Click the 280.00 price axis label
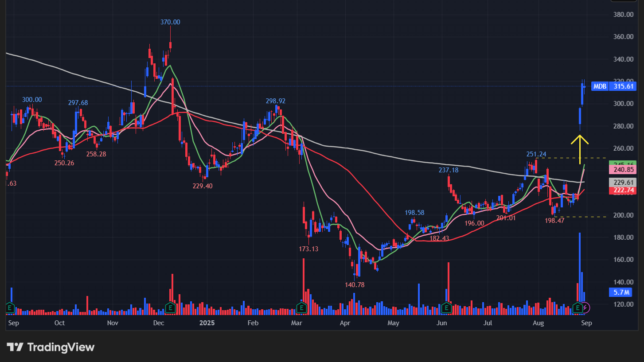The height and width of the screenshot is (362, 644). (x=623, y=126)
